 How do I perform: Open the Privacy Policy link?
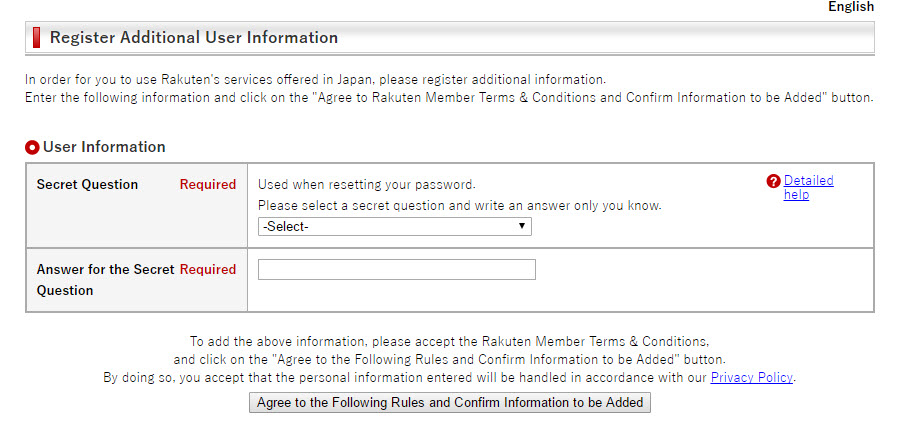[x=752, y=378]
